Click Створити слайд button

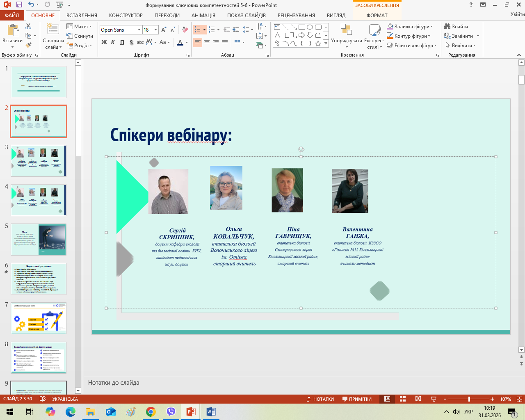coord(53,37)
